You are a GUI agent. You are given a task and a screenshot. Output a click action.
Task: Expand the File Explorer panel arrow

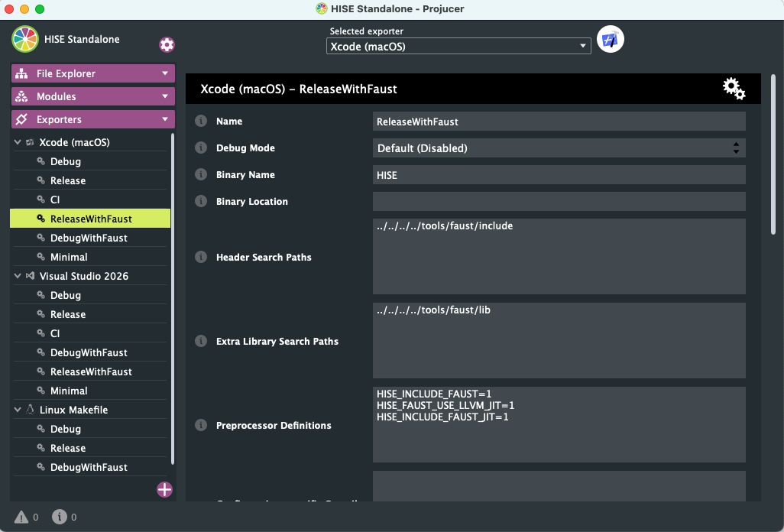(x=165, y=73)
